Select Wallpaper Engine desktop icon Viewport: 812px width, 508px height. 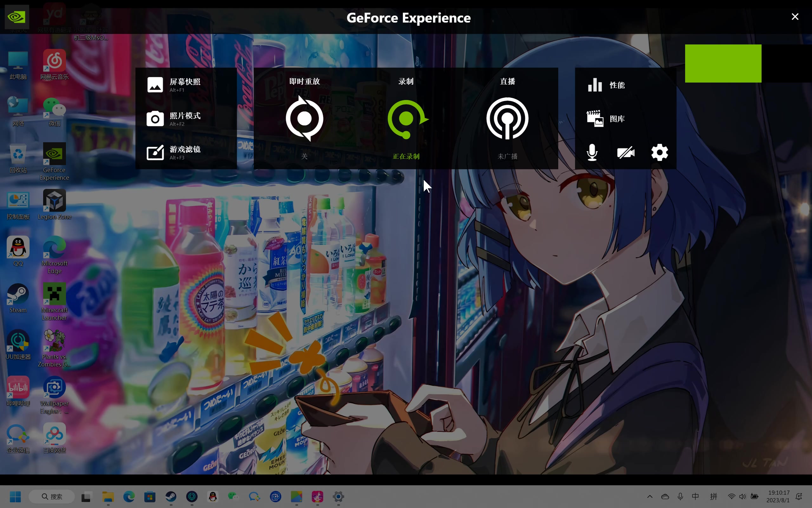click(x=54, y=395)
